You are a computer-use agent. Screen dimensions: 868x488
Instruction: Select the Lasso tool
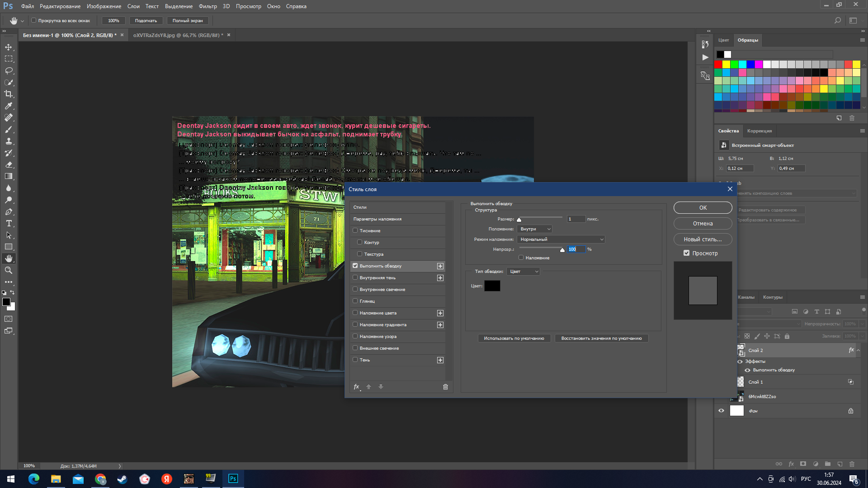pos(9,70)
